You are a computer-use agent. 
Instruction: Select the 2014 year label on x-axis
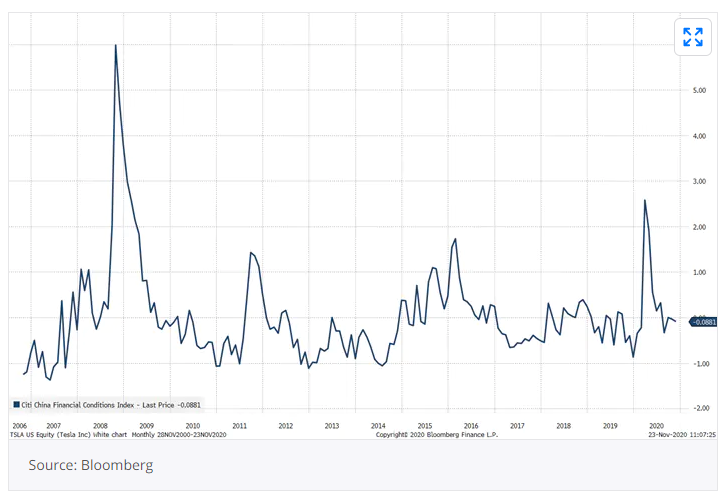click(x=378, y=425)
